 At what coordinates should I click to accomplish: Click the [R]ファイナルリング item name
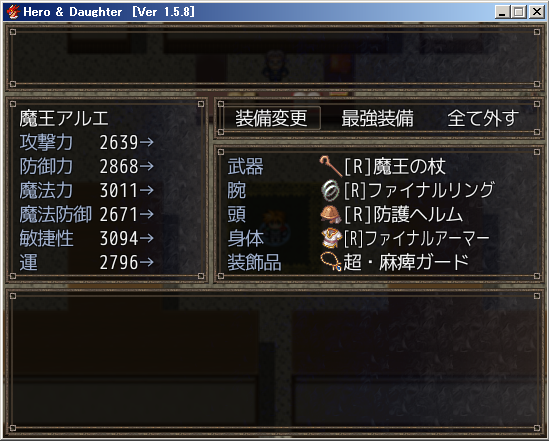click(x=419, y=190)
